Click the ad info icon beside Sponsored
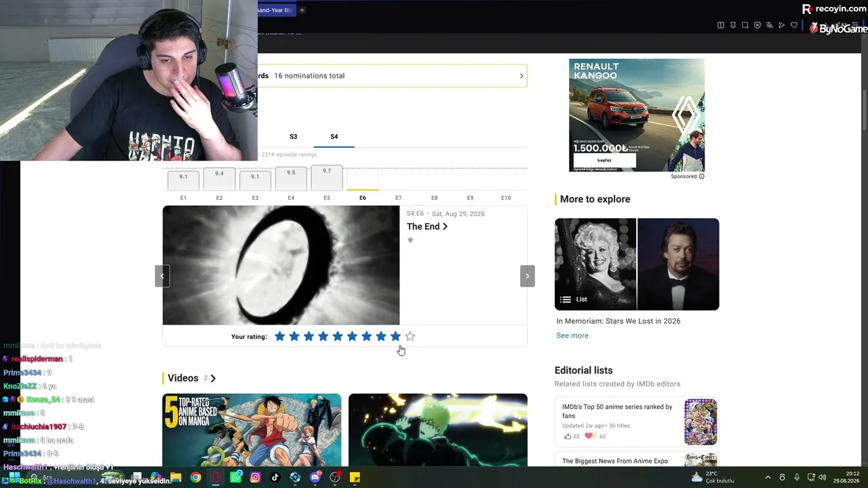Screen dimensions: 868x488 (x=701, y=176)
